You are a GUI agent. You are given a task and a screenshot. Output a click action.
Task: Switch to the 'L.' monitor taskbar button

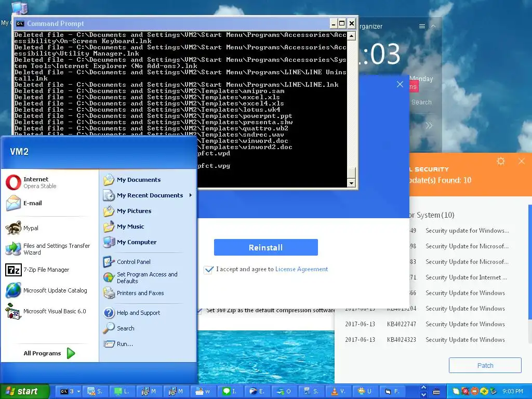click(122, 392)
